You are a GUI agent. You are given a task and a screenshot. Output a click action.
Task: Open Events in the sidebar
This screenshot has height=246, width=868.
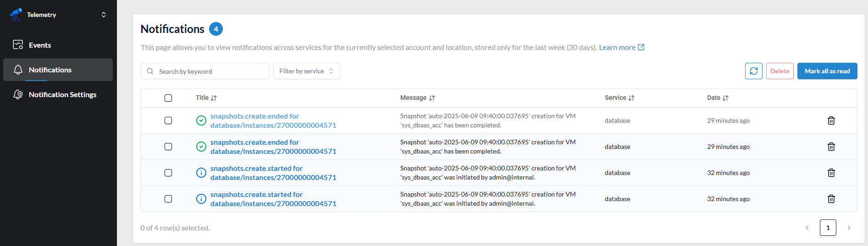(40, 45)
